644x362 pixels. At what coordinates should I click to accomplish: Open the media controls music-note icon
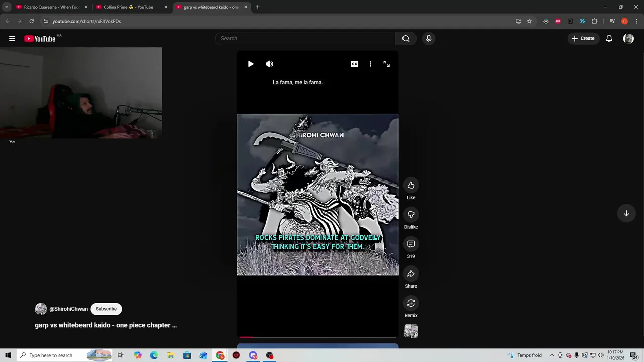(x=612, y=21)
